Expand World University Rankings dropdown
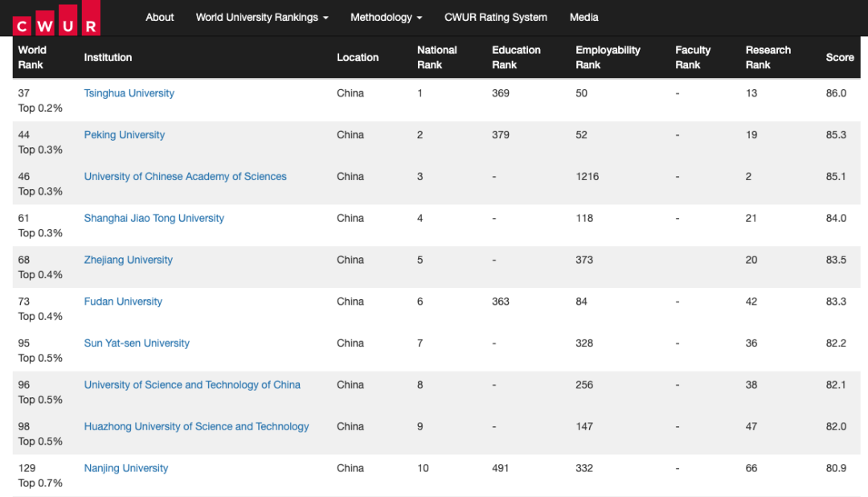 pos(262,18)
